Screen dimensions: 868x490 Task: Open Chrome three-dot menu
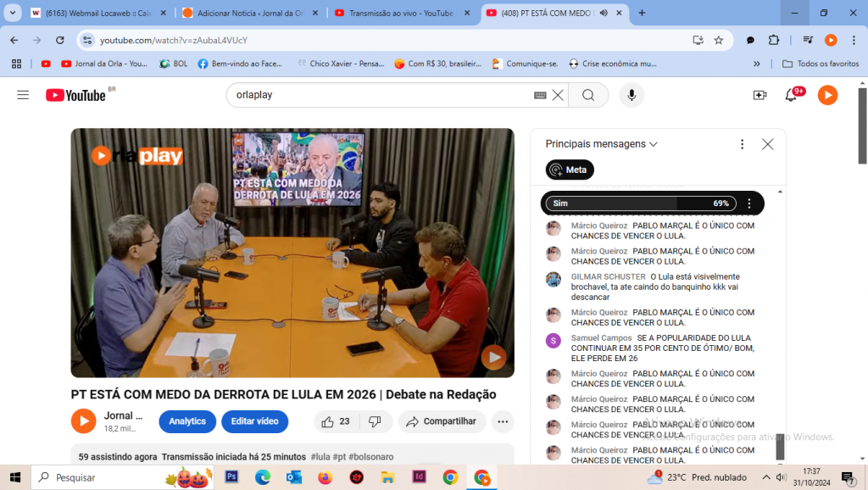point(854,41)
